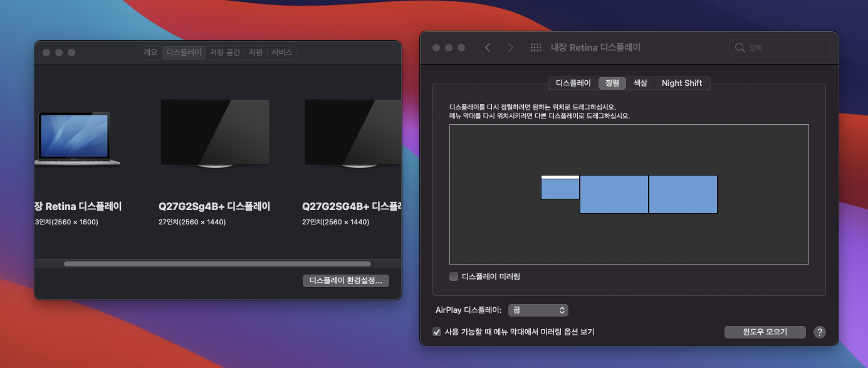Uncheck 사용 가능할 때 메뉴 막대에서 미러링 옵션 보기
This screenshot has width=868, height=368.
pyautogui.click(x=437, y=332)
